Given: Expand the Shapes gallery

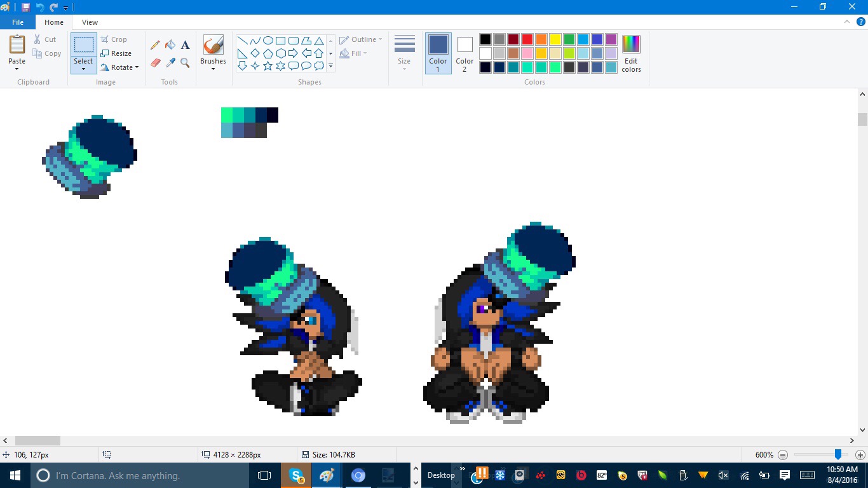Looking at the screenshot, I should 330,66.
